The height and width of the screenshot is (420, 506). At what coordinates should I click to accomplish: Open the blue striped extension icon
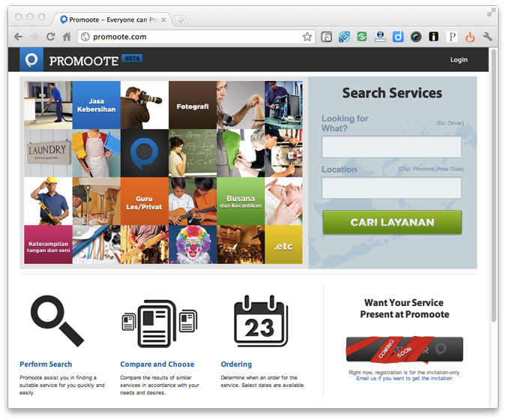344,37
